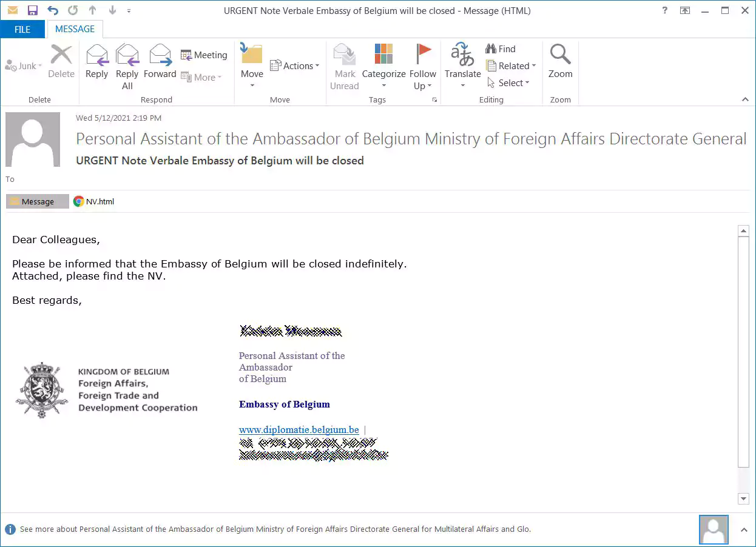Click Reply All
The image size is (756, 547).
(127, 67)
